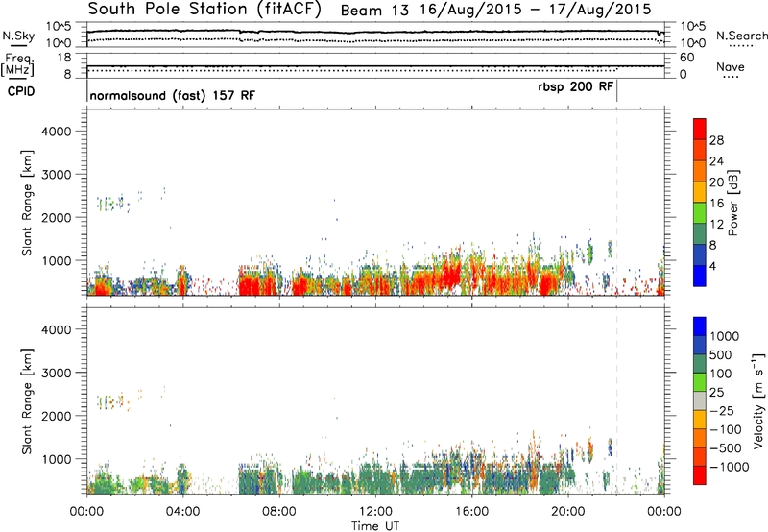This screenshot has height=532, width=768.
Task: Click the 'CPID' row label
Action: click(21, 91)
